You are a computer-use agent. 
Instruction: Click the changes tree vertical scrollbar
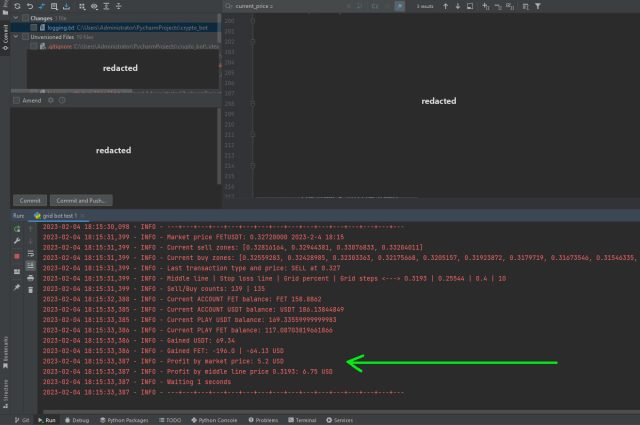[219, 29]
